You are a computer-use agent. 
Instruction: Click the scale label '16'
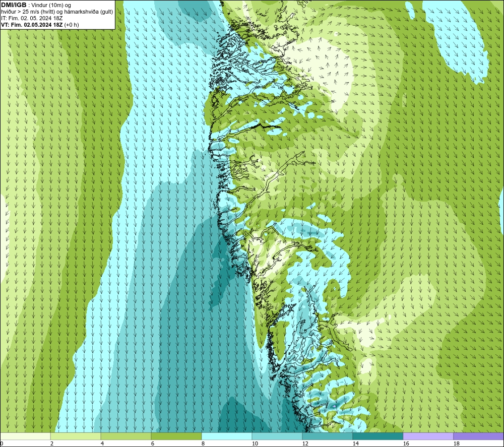click(x=406, y=444)
